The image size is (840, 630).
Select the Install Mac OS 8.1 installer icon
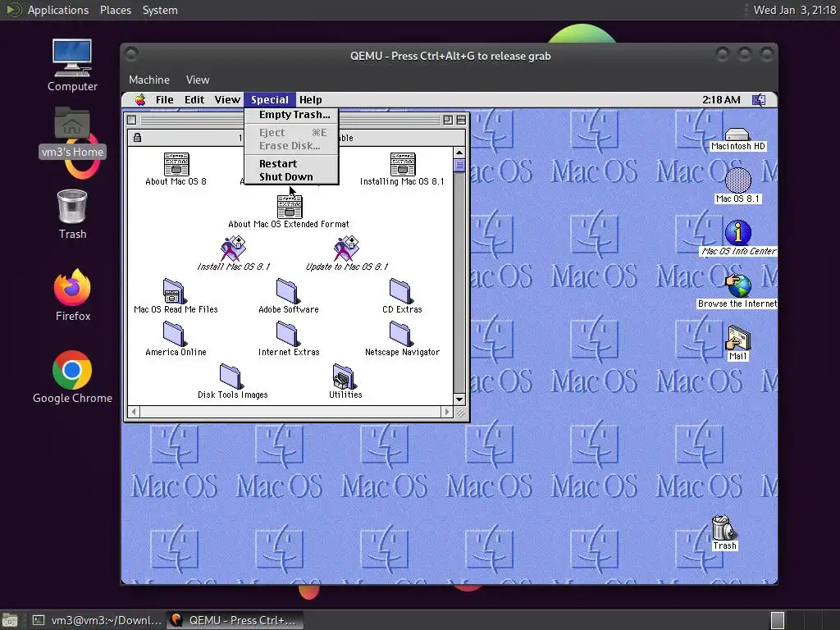point(233,249)
